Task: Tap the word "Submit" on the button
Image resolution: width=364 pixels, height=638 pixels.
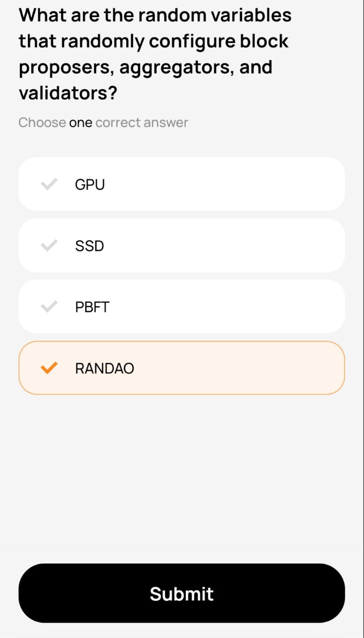Action: click(182, 594)
